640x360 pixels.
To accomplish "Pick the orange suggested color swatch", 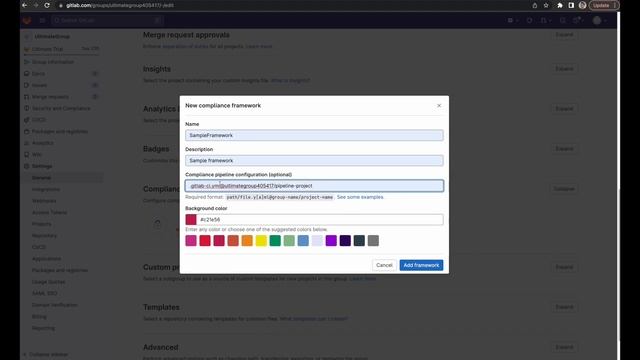I will pyautogui.click(x=247, y=241).
